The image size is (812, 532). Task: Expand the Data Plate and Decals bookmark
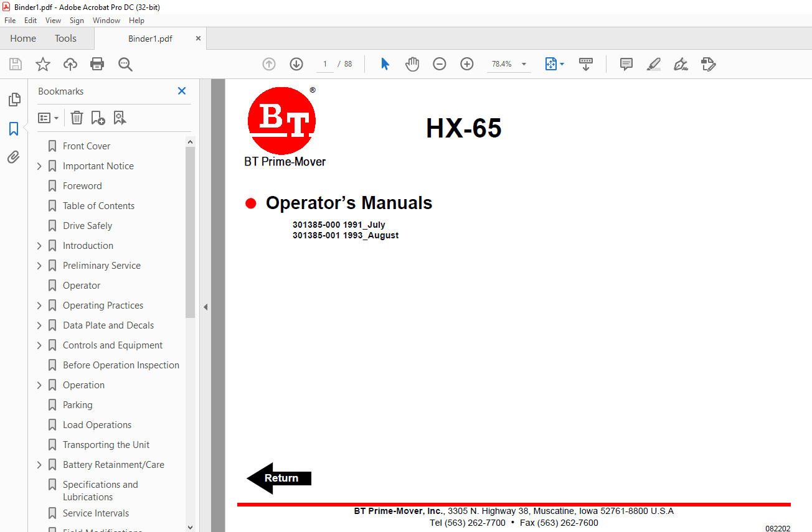[x=39, y=325]
